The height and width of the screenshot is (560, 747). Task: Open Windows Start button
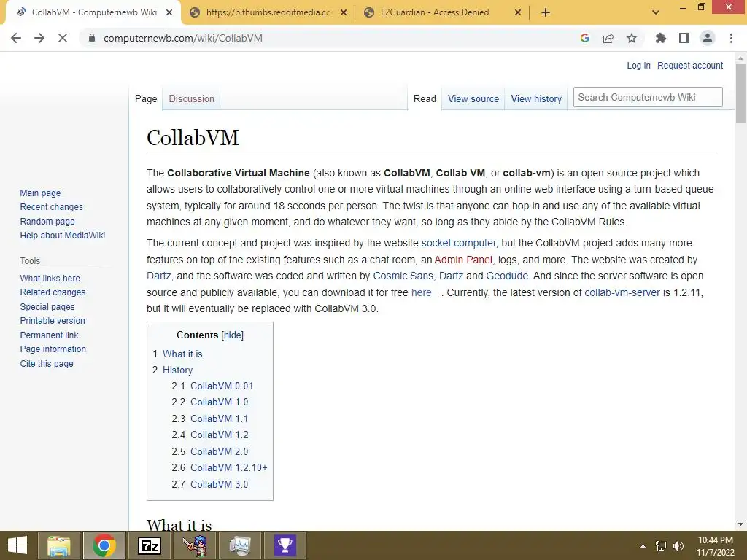(18, 545)
